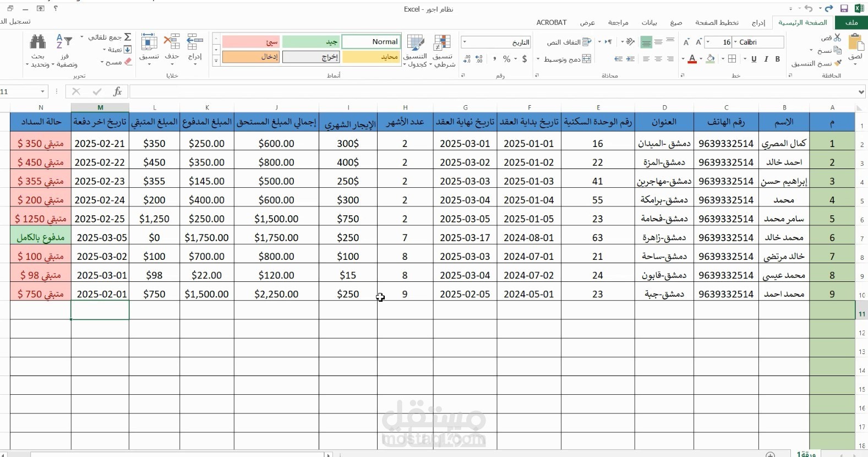Apply the Normal cell style

371,42
